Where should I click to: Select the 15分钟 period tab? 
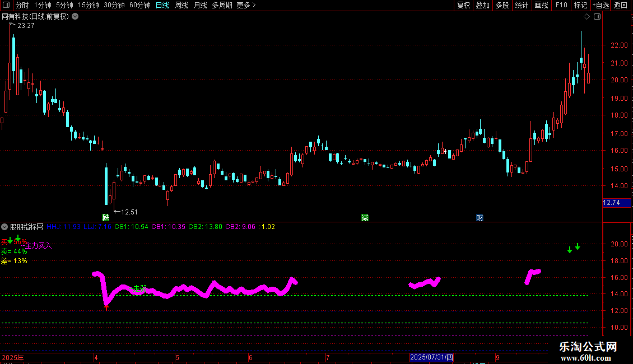(89, 5)
